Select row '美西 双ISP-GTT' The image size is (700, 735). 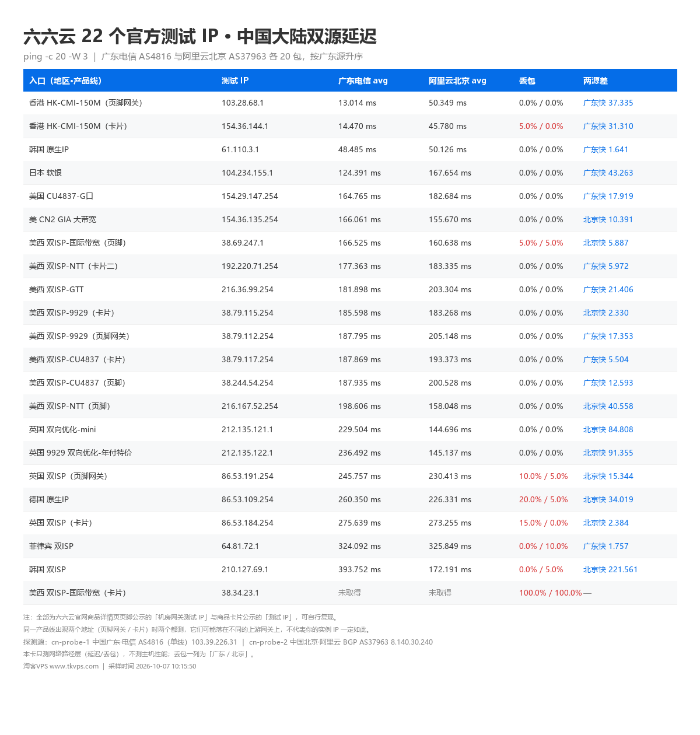pyautogui.click(x=350, y=289)
